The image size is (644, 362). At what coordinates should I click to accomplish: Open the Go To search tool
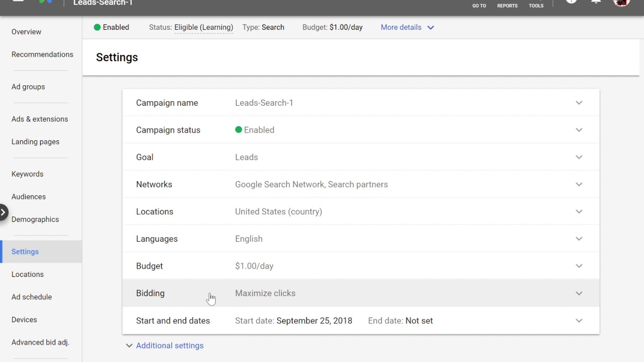(479, 5)
